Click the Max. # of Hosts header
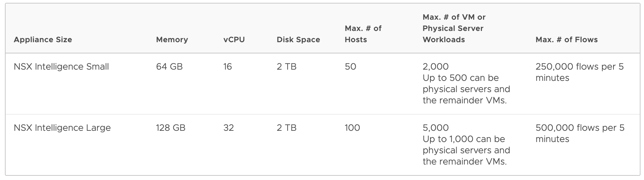The image size is (644, 180). tap(363, 34)
